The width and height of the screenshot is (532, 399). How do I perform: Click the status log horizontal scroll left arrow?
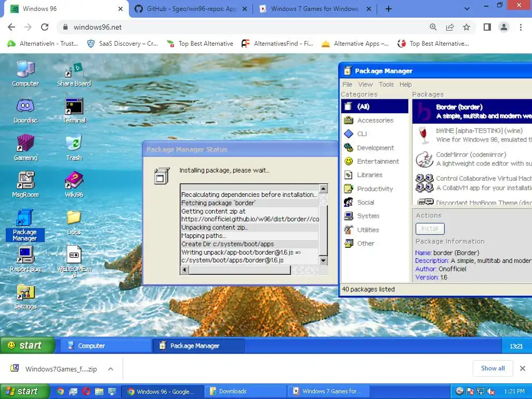(184, 270)
